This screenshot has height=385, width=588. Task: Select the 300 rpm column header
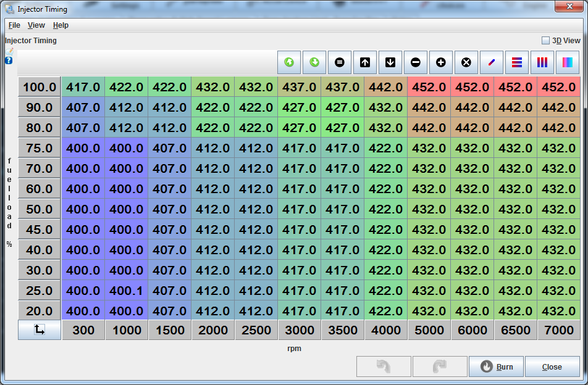tap(83, 330)
